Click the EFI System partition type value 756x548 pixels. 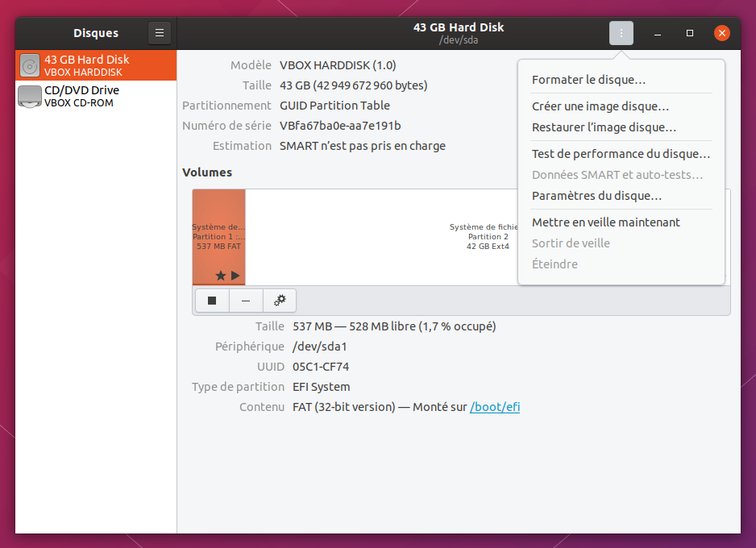click(321, 387)
